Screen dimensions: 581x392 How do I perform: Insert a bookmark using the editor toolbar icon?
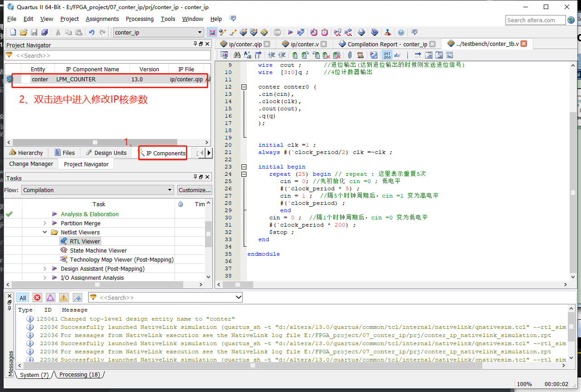pyautogui.click(x=295, y=55)
